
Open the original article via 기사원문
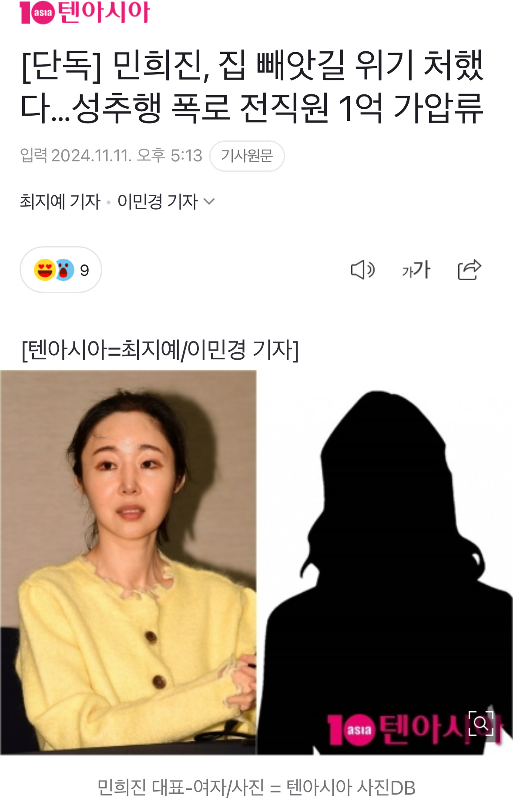click(247, 156)
